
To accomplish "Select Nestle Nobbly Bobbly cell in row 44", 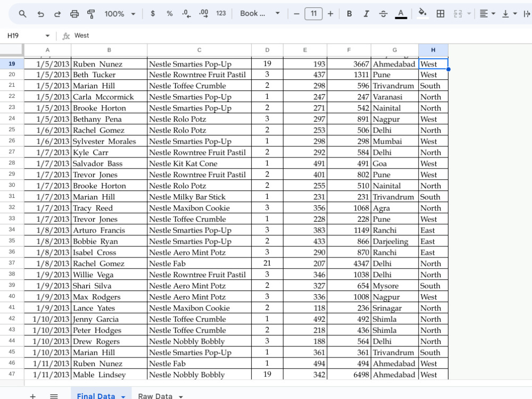I will [x=199, y=342].
